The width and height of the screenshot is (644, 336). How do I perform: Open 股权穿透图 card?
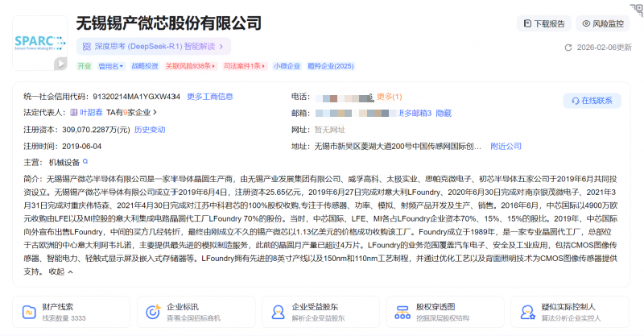(x=445, y=313)
